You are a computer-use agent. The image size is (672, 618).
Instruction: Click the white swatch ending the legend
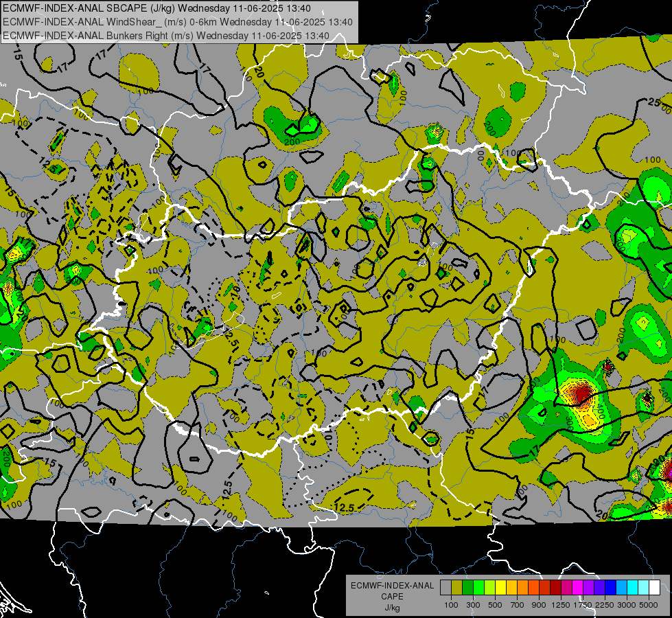coord(654,587)
